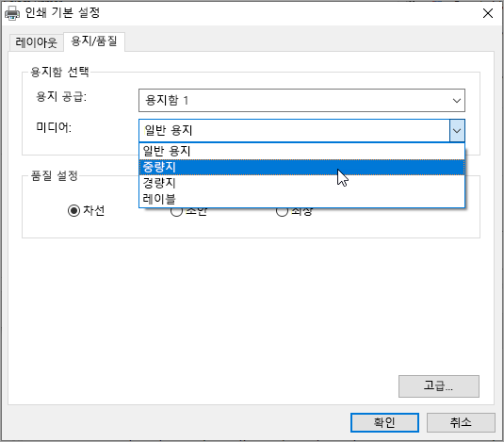Select the 용지/품질 tab
This screenshot has width=504, height=442.
click(x=94, y=41)
